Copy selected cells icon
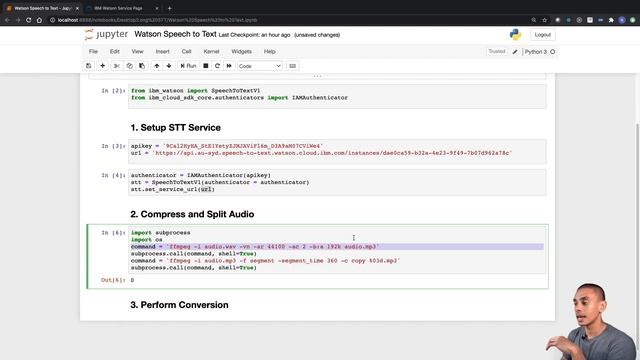The height and width of the screenshot is (360, 640). coord(129,66)
